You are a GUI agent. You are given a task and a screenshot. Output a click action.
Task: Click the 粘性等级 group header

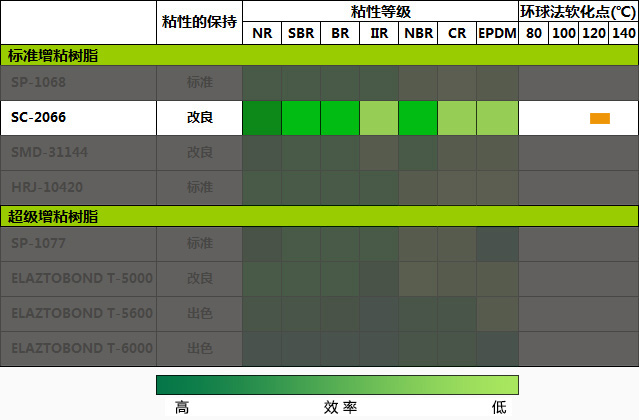[381, 11]
